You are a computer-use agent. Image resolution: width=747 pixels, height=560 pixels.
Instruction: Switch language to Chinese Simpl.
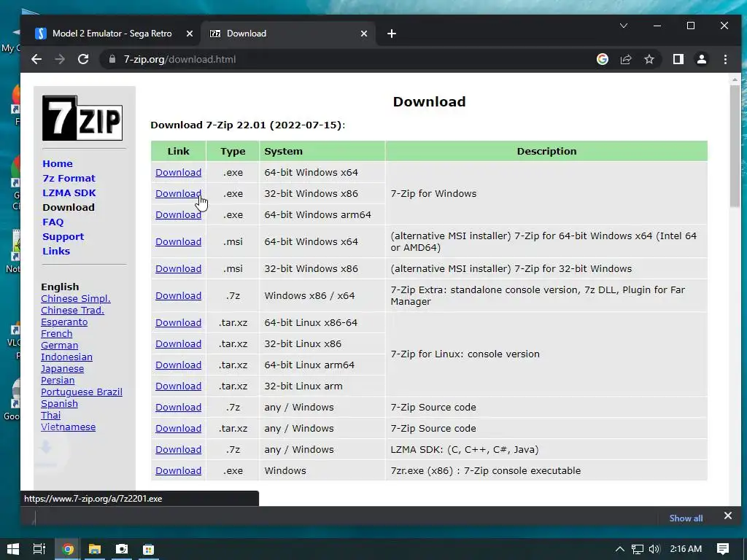(x=76, y=298)
